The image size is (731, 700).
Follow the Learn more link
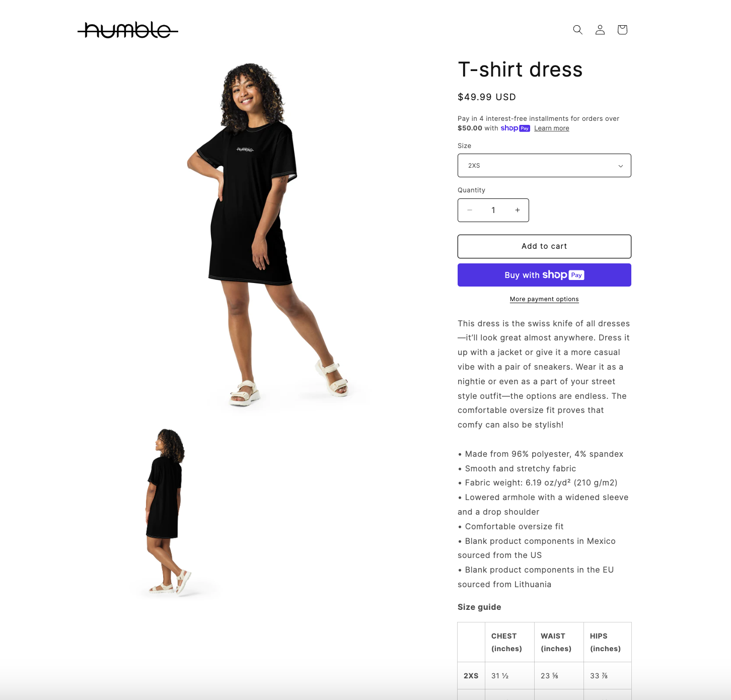coord(552,128)
